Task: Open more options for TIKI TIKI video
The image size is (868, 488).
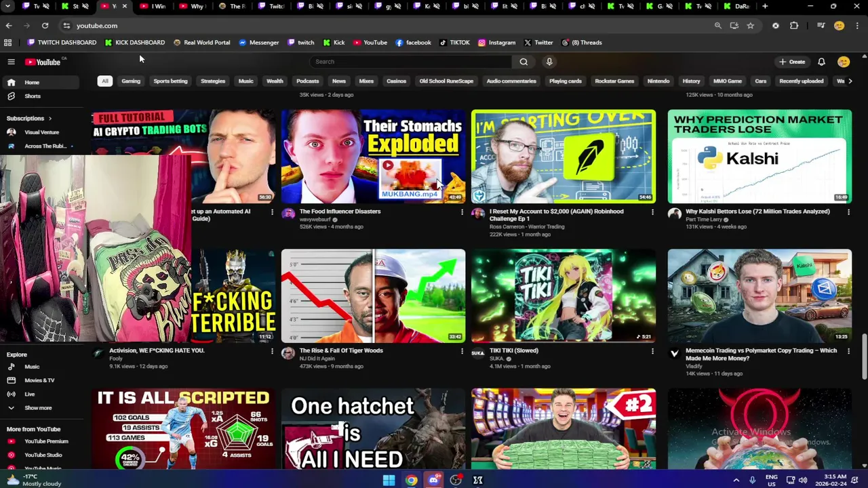Action: tap(652, 351)
